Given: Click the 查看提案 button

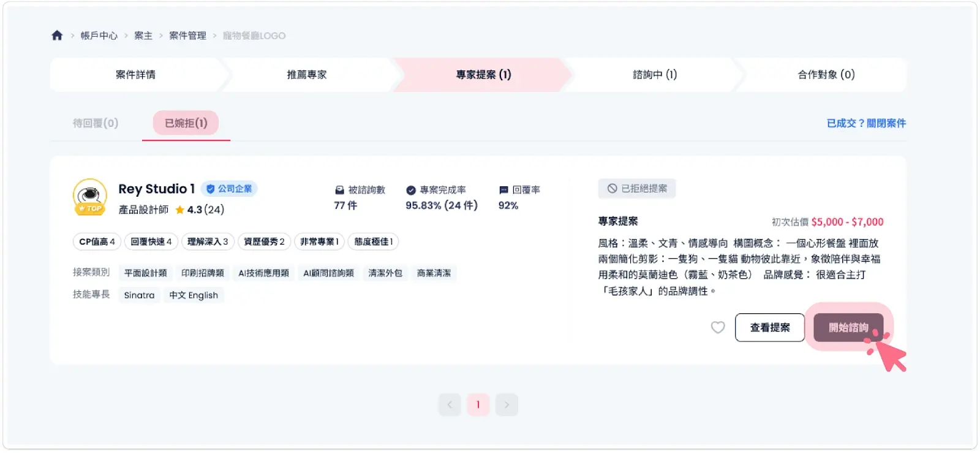Looking at the screenshot, I should point(769,327).
